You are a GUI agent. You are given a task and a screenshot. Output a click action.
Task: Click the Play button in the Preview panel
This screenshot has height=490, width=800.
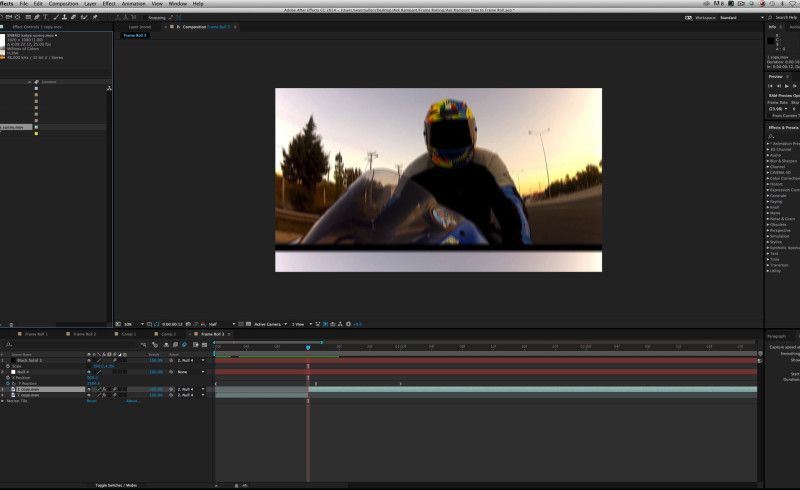787,86
